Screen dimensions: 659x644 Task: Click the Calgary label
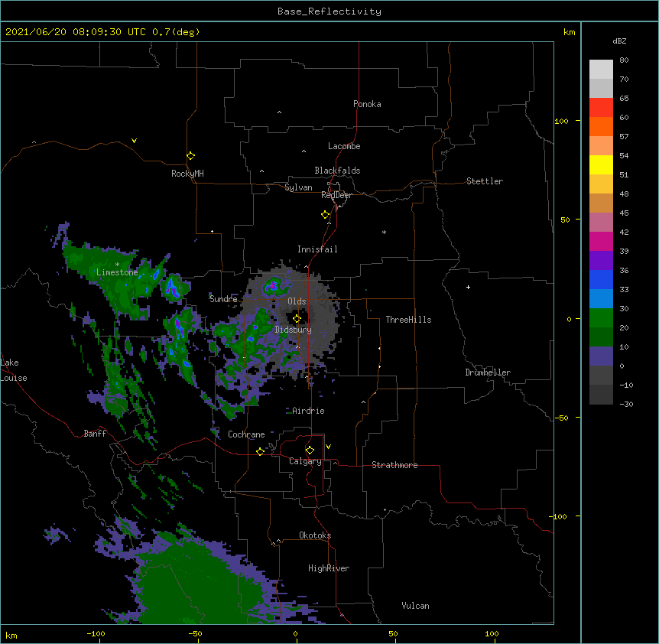coord(305,461)
